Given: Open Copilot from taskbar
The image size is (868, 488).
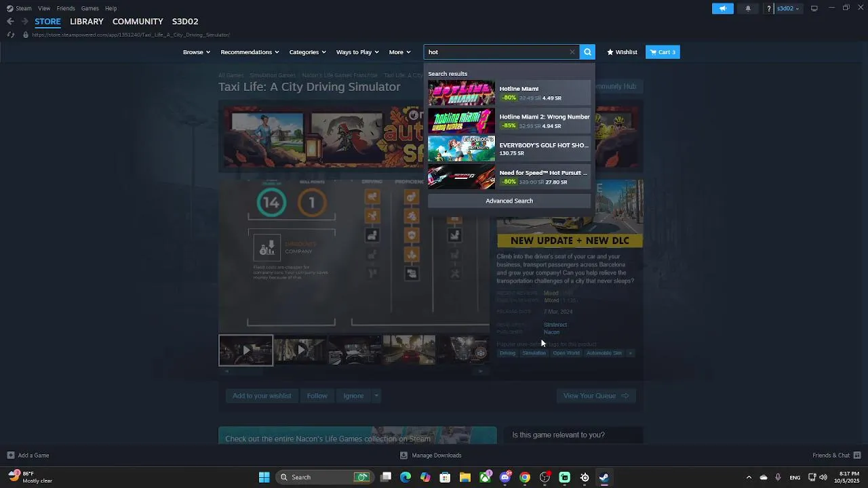Looking at the screenshot, I should pyautogui.click(x=425, y=477).
